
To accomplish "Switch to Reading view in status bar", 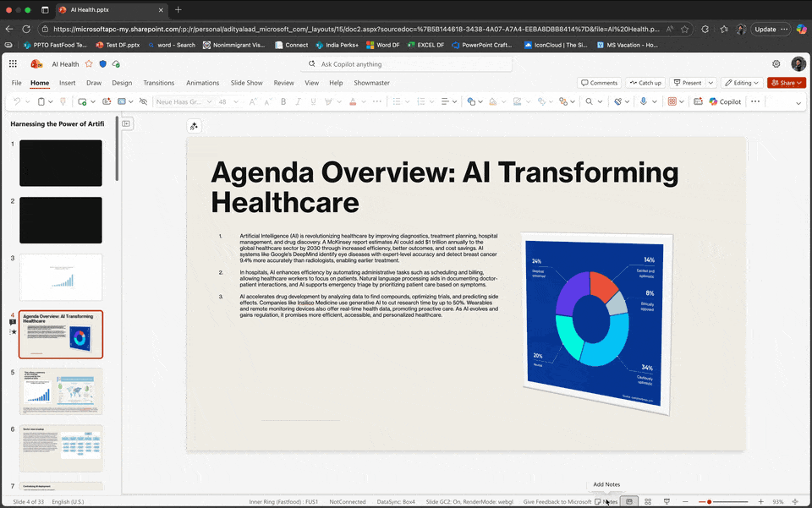I will (666, 500).
